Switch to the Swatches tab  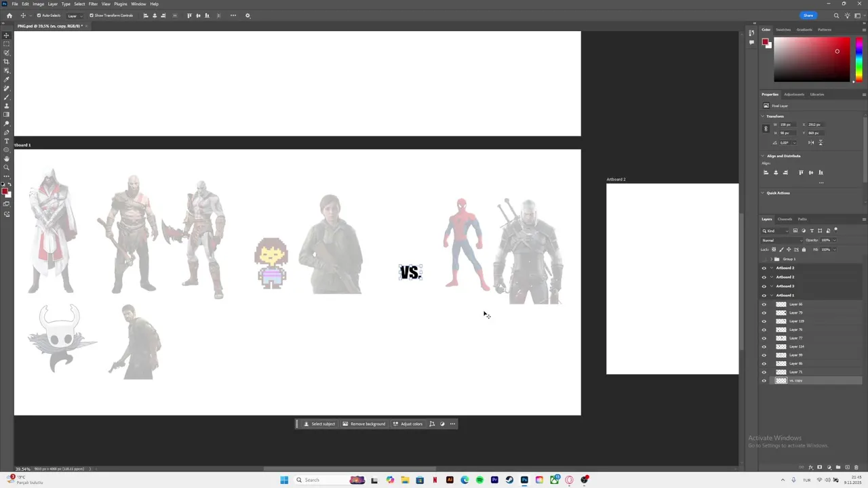[x=783, y=30]
